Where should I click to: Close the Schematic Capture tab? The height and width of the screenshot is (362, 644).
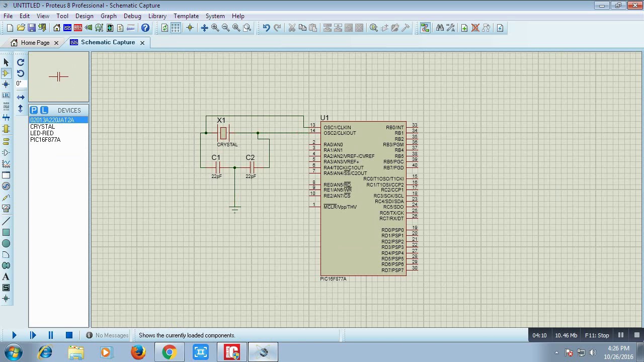tap(142, 43)
